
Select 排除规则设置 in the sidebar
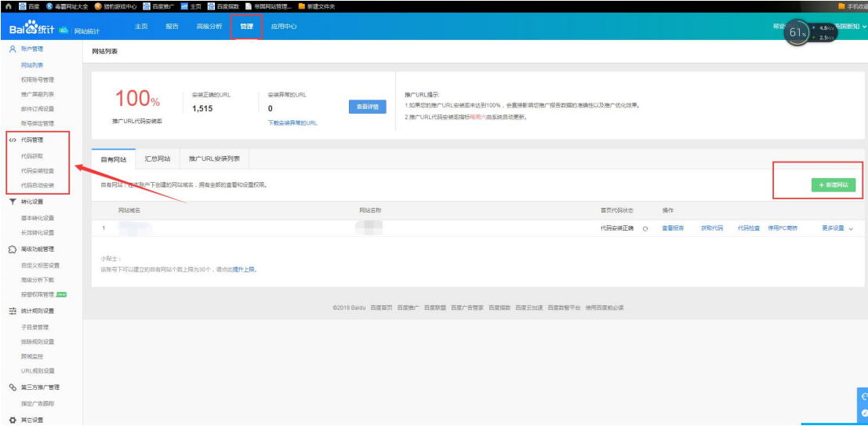(x=38, y=342)
